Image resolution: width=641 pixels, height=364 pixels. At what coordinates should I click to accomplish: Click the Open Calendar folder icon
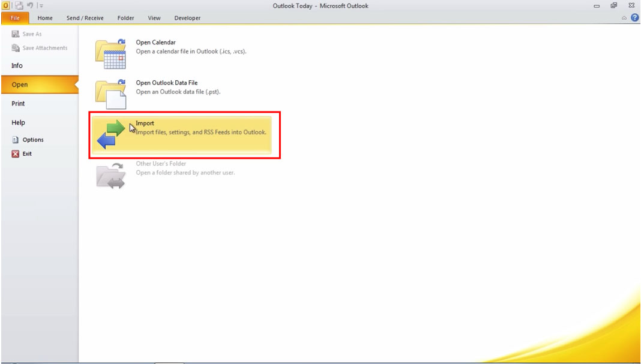coord(111,55)
